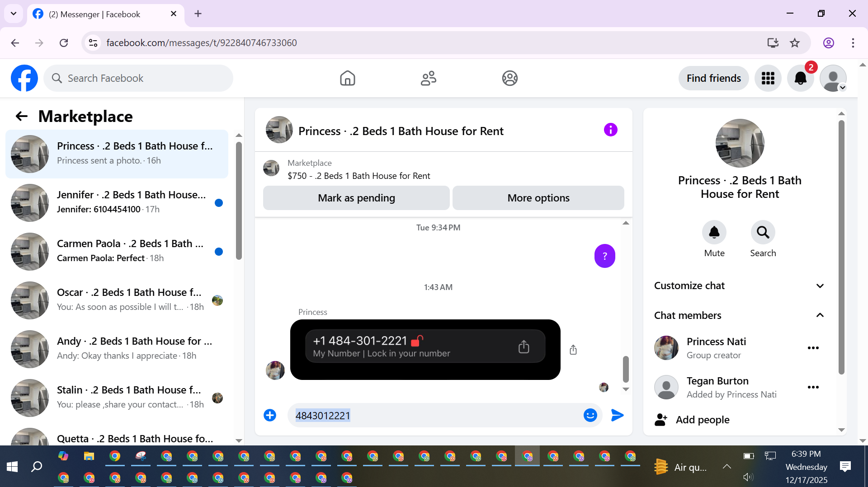Image resolution: width=868 pixels, height=487 pixels.
Task: Open Windows taskbar search
Action: pos(37,467)
